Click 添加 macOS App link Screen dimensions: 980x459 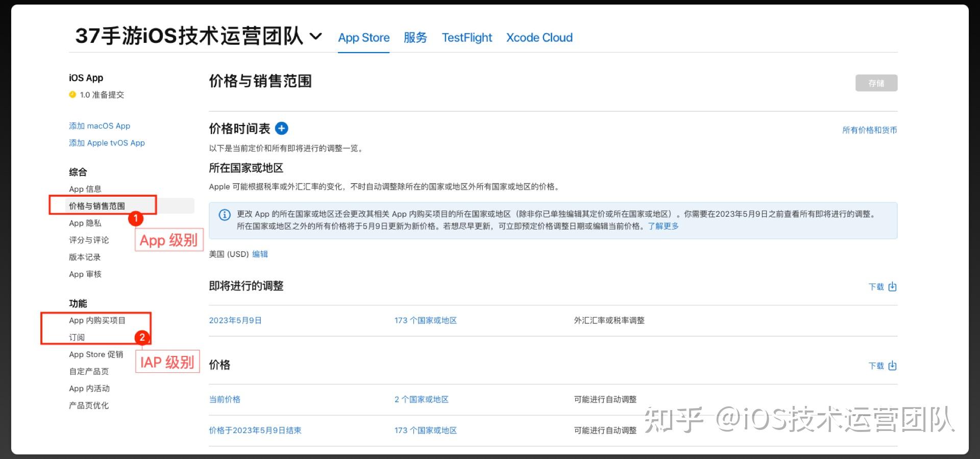[x=100, y=126]
